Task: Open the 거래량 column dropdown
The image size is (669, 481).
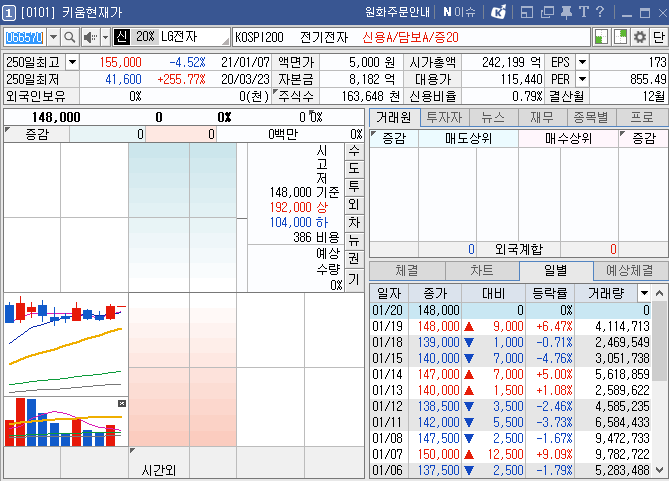Action: pyautogui.click(x=644, y=293)
